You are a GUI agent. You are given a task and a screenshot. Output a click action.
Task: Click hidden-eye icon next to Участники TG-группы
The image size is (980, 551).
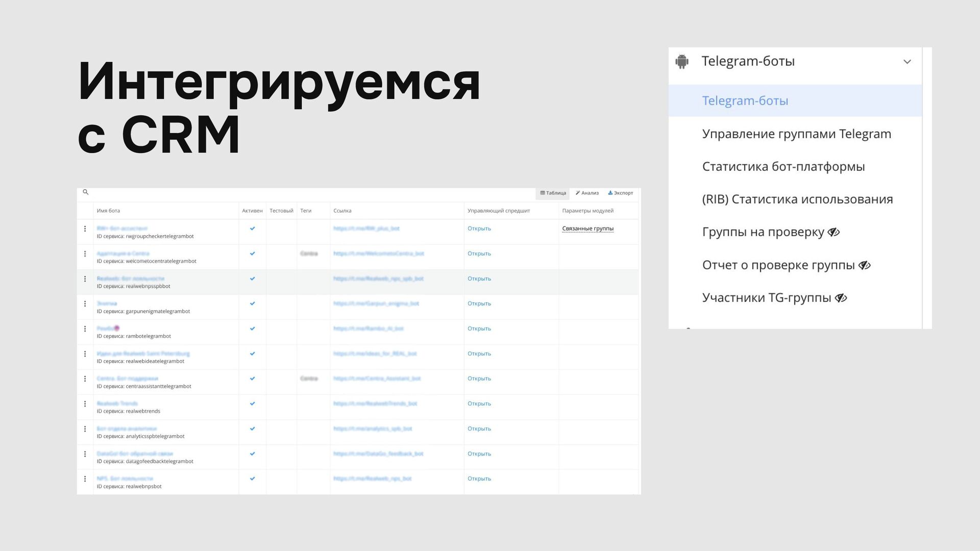[x=841, y=298]
